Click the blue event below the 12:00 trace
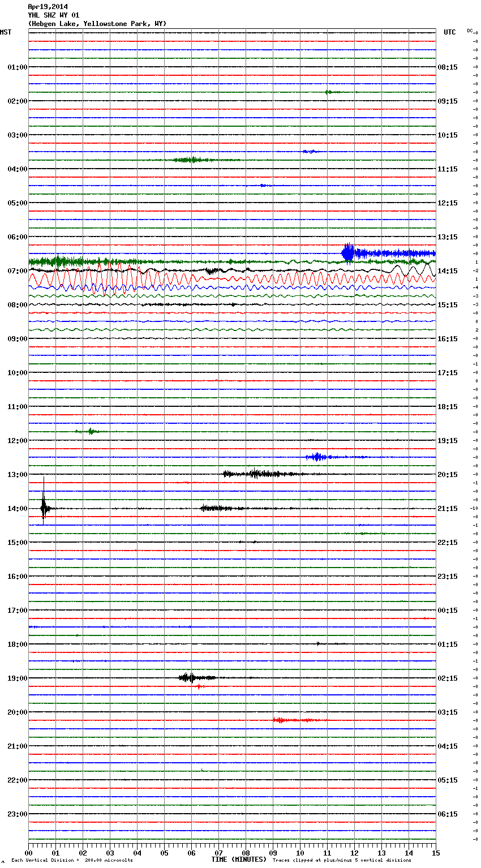The height and width of the screenshot is (868, 481). click(x=334, y=457)
